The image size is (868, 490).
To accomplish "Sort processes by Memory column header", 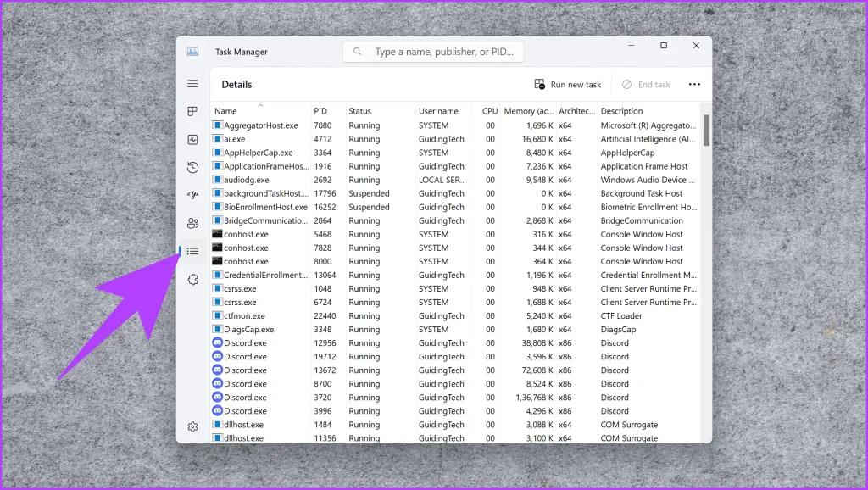I will [x=528, y=111].
